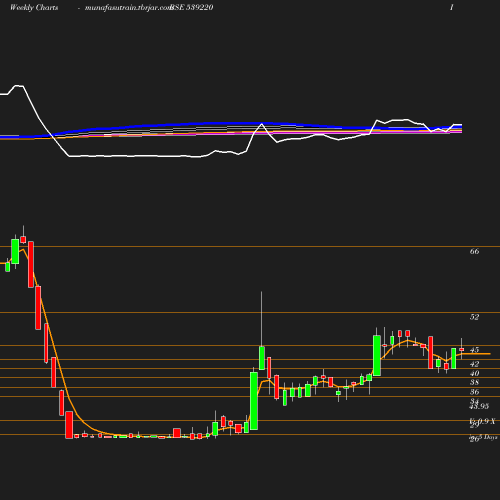Screen dimensions: 500x500
Task: Click the 42 price level label
Action: click(474, 364)
